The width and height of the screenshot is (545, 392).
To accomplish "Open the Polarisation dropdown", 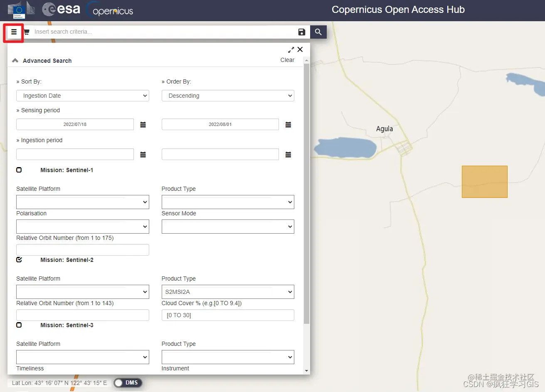I will (83, 227).
